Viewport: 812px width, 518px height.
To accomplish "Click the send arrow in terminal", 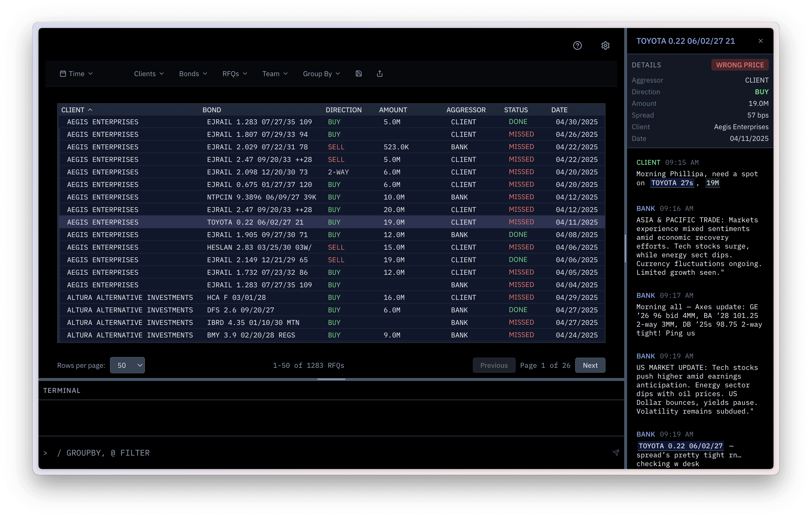I will pos(616,453).
